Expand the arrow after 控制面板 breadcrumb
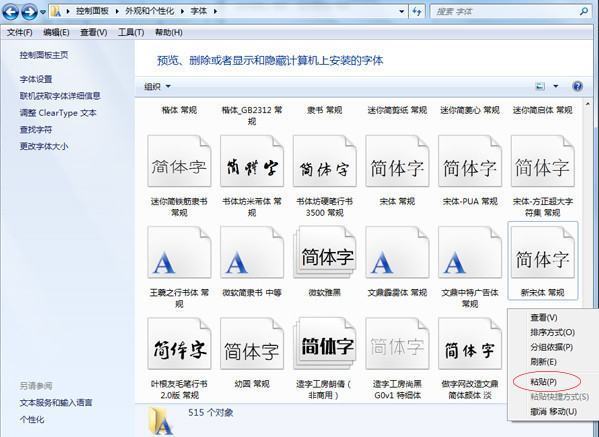This screenshot has height=437, width=599. coord(117,11)
